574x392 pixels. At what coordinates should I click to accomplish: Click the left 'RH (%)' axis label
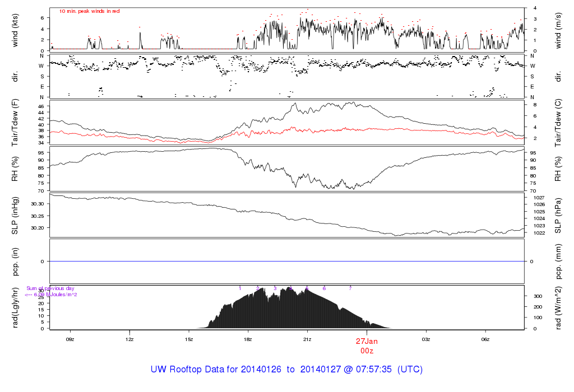pyautogui.click(x=15, y=169)
